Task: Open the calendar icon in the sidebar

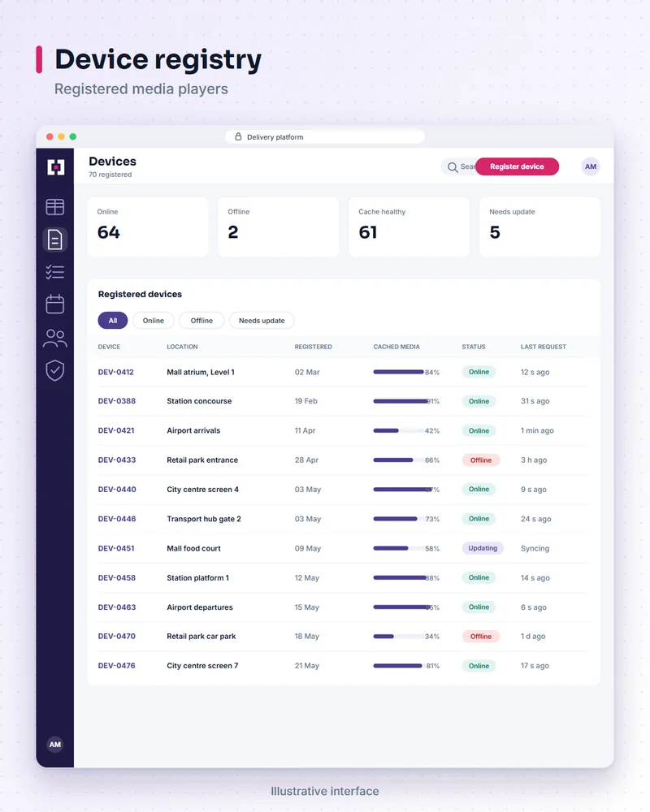Action: click(55, 304)
